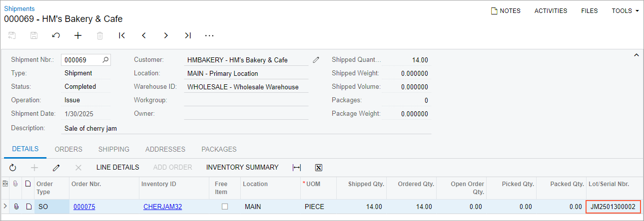Switch to the Orders tab

(x=68, y=149)
